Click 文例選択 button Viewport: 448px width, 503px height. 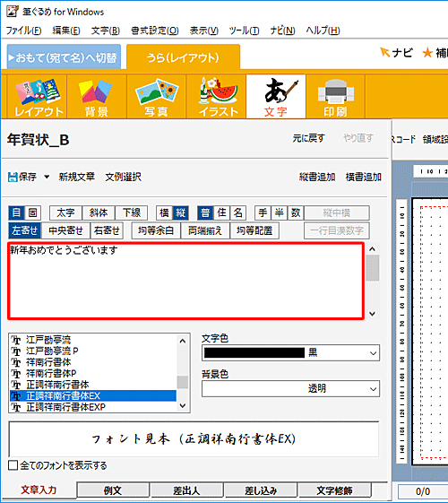pyautogui.click(x=123, y=177)
